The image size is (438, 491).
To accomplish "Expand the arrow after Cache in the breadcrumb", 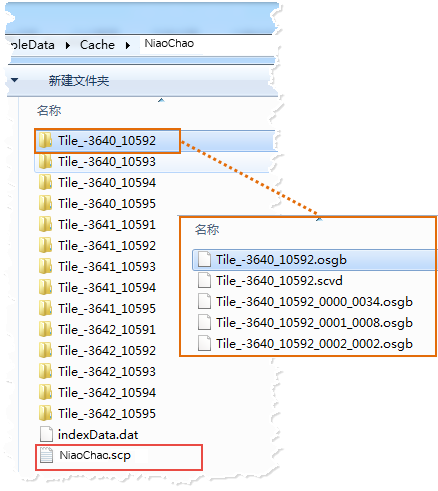I will point(128,45).
